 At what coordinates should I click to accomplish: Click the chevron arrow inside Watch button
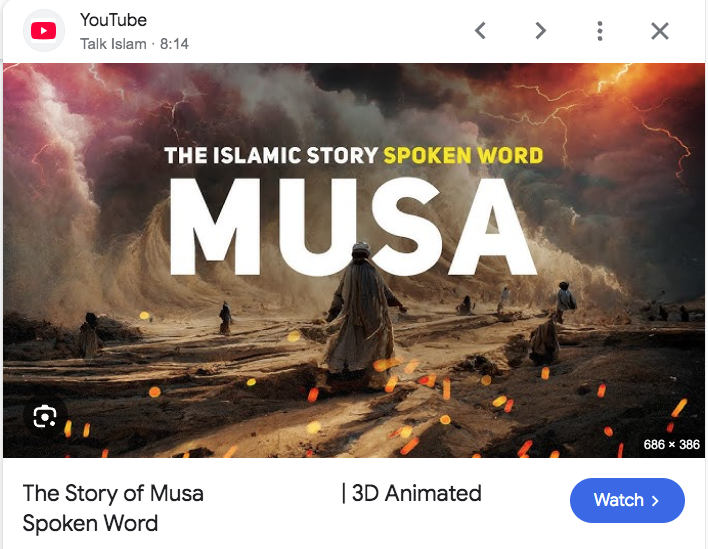tap(655, 501)
